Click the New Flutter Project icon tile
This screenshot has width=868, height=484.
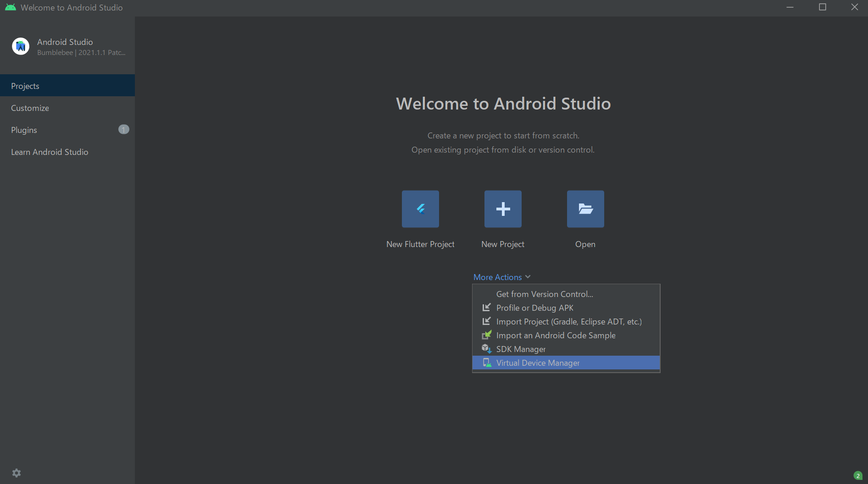tap(420, 209)
